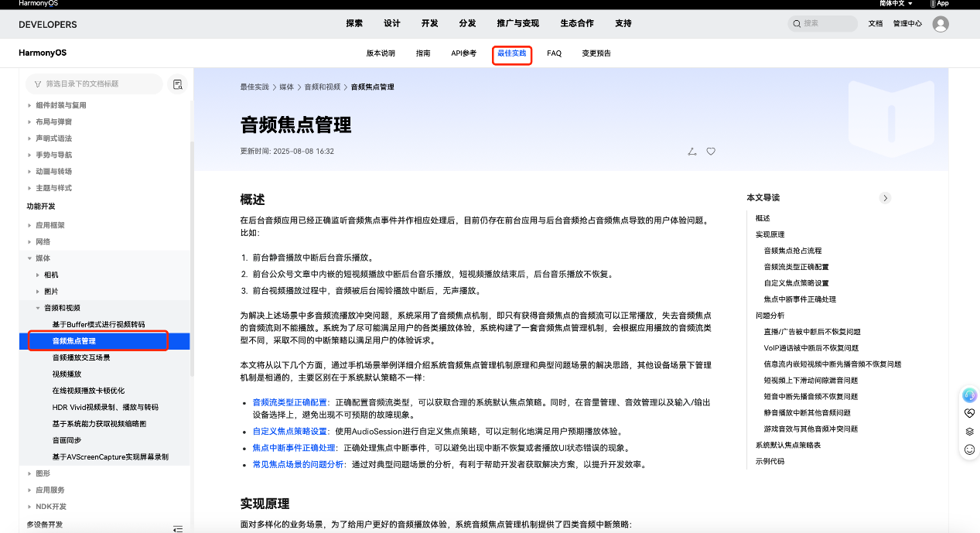
Task: Collapse the 本文导读 outline panel
Action: point(885,198)
